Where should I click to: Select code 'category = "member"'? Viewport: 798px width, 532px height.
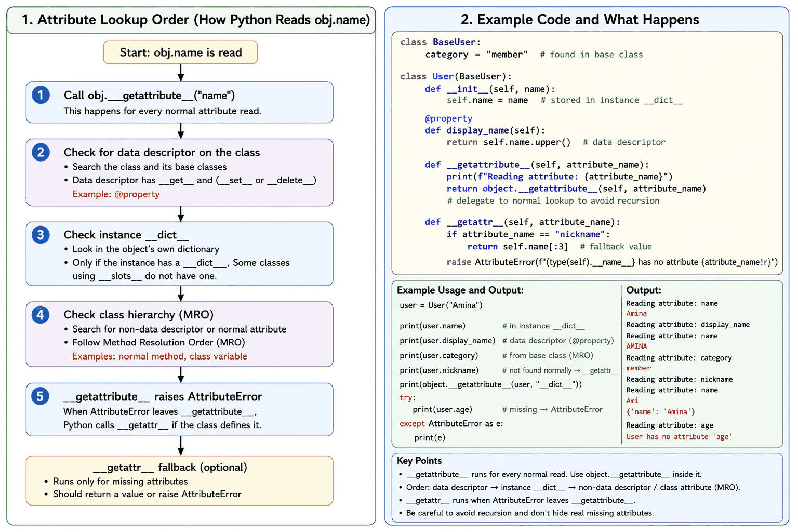click(476, 55)
